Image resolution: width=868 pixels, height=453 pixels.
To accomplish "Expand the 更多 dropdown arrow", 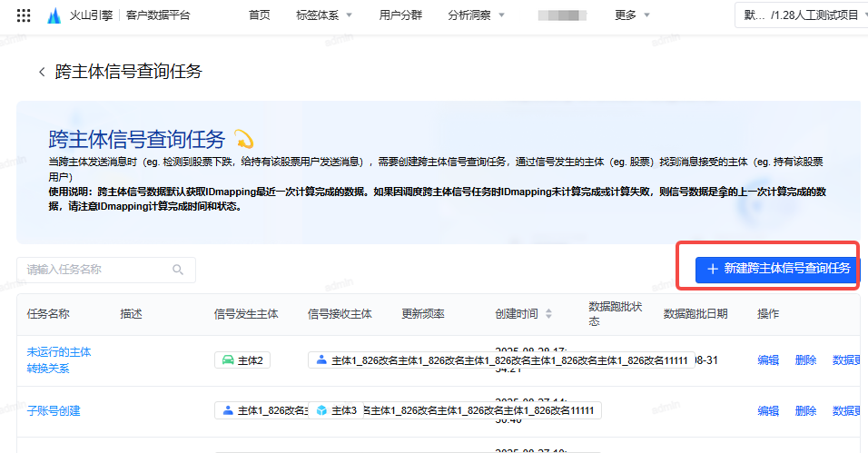I will (647, 15).
